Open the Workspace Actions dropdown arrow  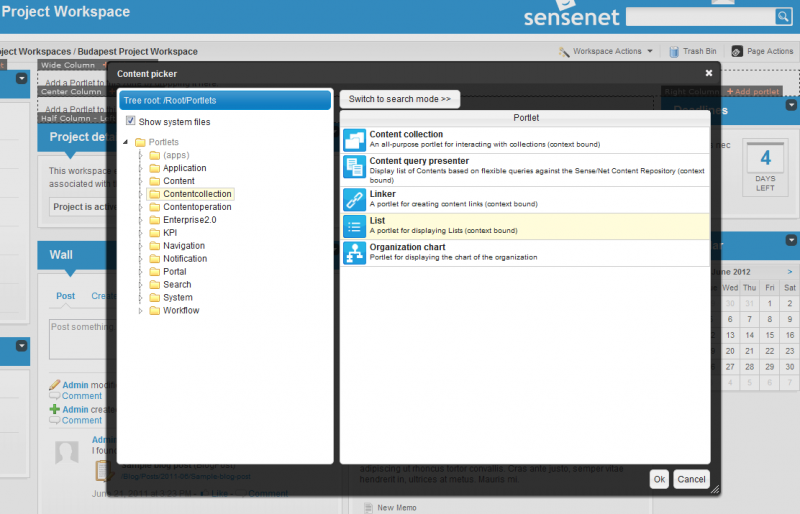(650, 51)
